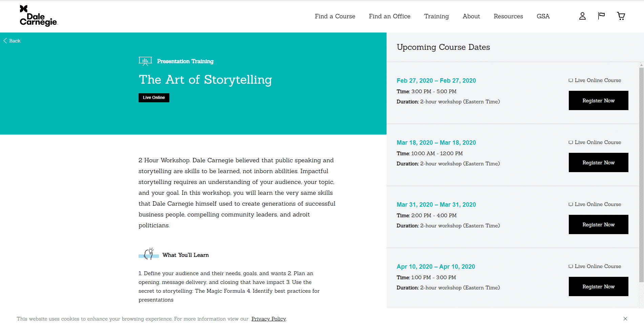The width and height of the screenshot is (644, 329).
Task: Open the Resources menu
Action: click(x=508, y=16)
